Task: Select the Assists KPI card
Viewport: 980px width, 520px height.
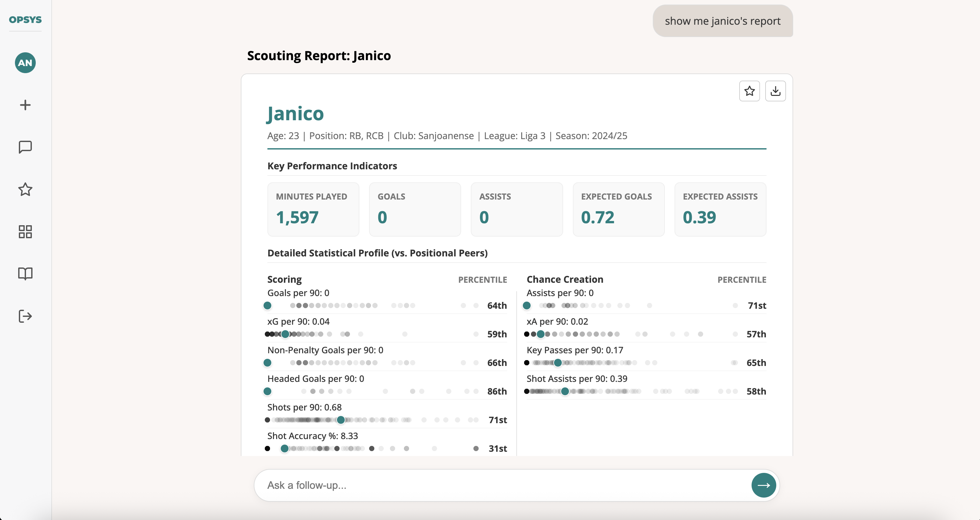Action: click(x=517, y=209)
